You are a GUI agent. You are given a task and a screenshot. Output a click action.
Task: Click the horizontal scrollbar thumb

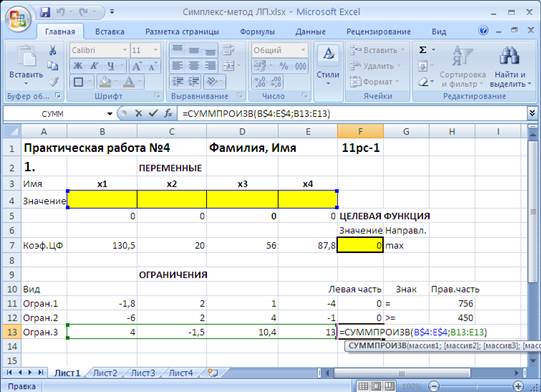point(402,373)
